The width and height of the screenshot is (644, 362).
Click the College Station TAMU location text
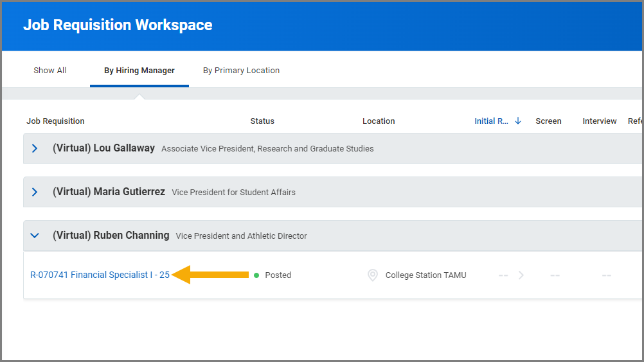[x=425, y=275]
